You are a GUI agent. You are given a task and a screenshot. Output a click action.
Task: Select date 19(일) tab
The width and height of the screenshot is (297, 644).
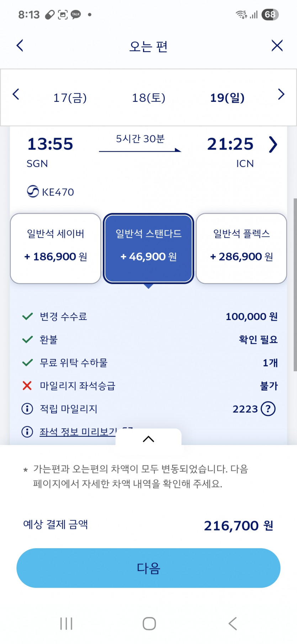point(227,98)
